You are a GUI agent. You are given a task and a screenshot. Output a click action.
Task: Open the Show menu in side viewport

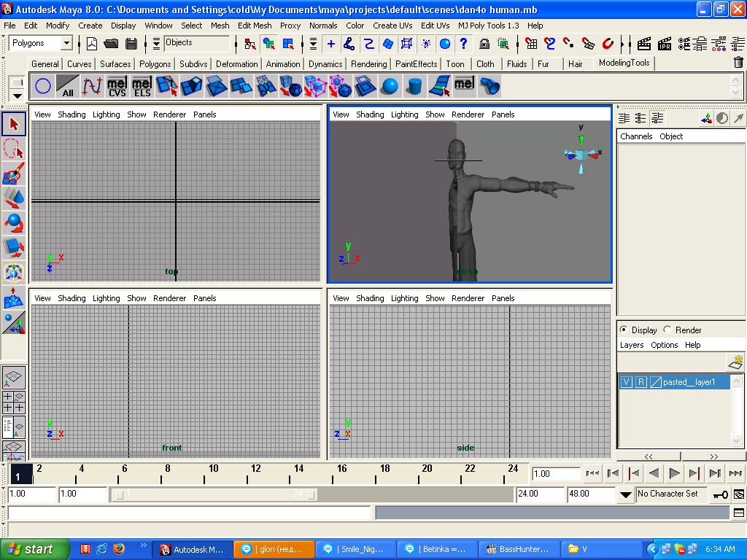coord(435,298)
